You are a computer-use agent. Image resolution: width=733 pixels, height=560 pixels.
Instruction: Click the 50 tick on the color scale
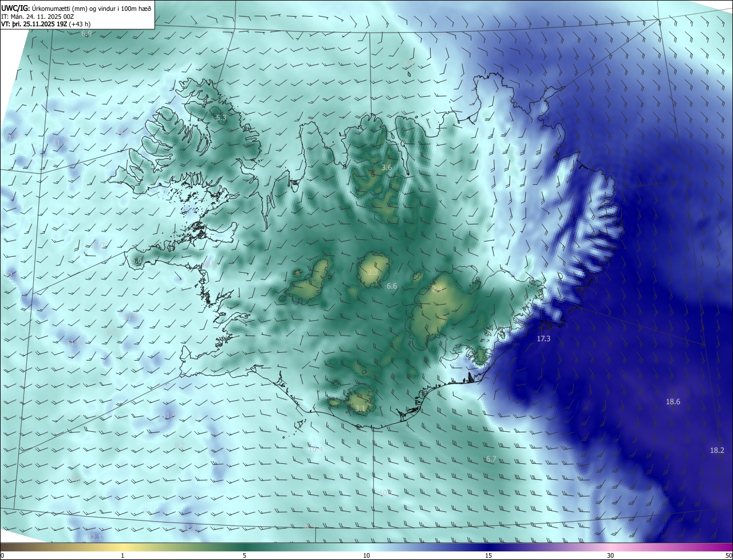pyautogui.click(x=728, y=555)
